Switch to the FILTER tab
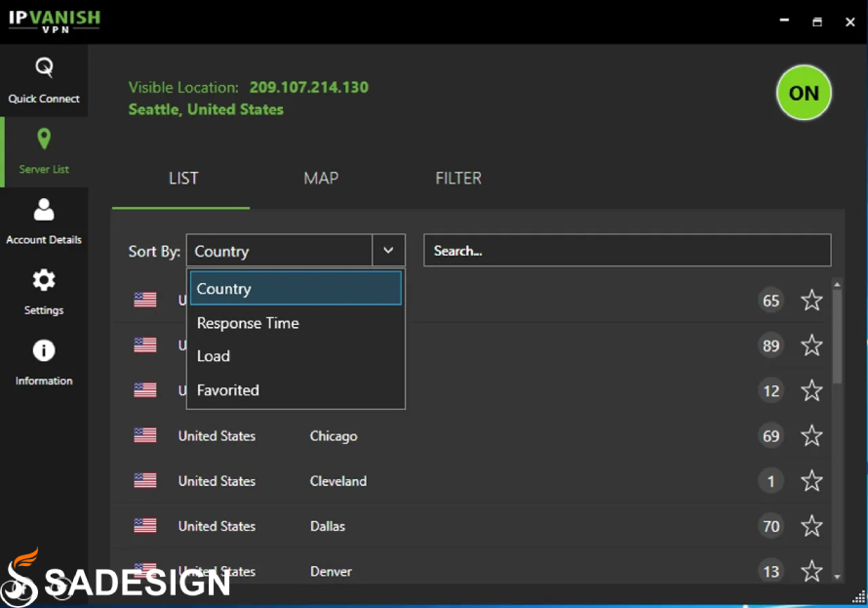This screenshot has height=608, width=868. [x=458, y=179]
